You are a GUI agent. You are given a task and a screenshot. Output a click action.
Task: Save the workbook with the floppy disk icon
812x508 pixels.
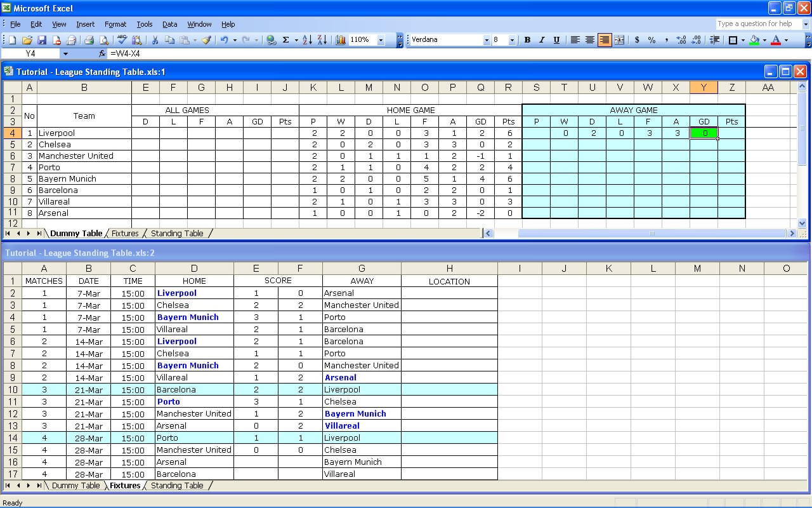click(42, 40)
